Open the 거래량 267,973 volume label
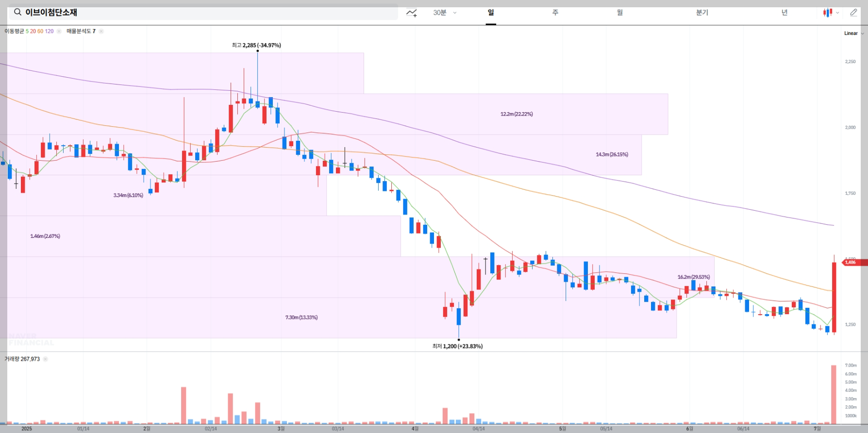This screenshot has width=868, height=433. (x=22, y=359)
